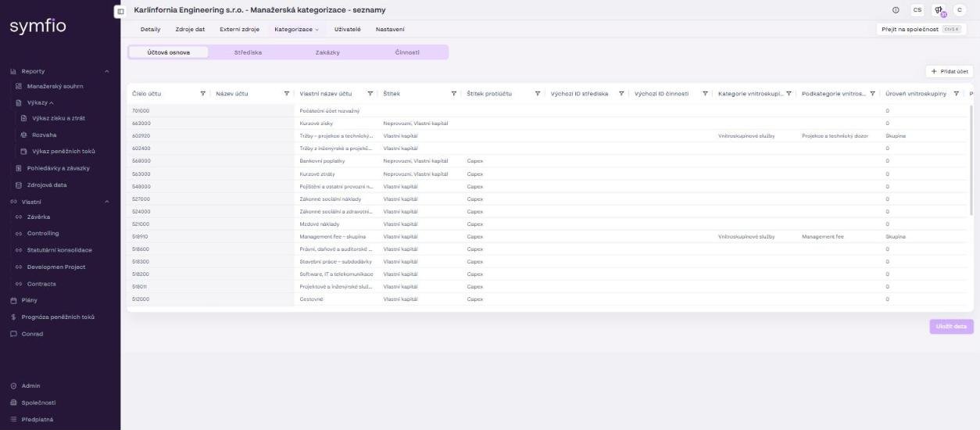Click the Manažerský souhrn sidebar icon
980x430 pixels.
19,86
